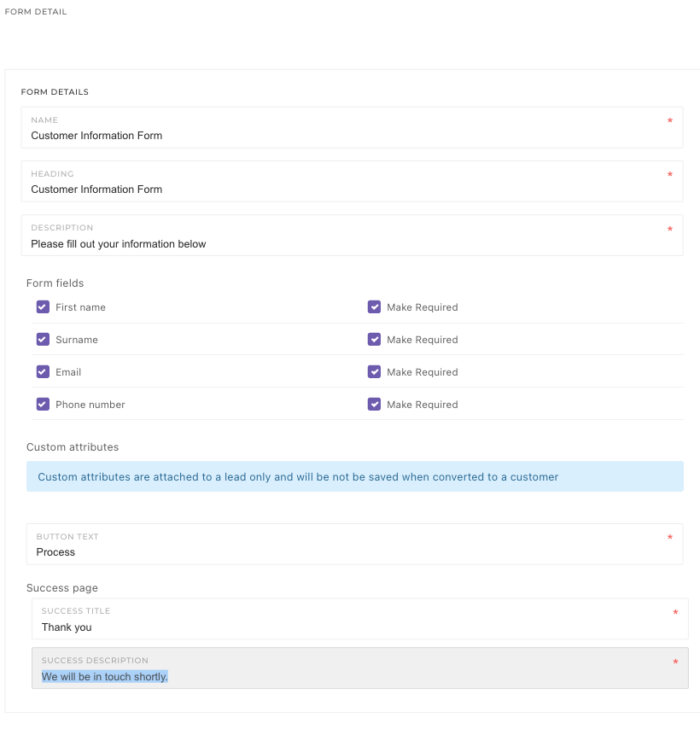Click the Form fields section label

(55, 283)
